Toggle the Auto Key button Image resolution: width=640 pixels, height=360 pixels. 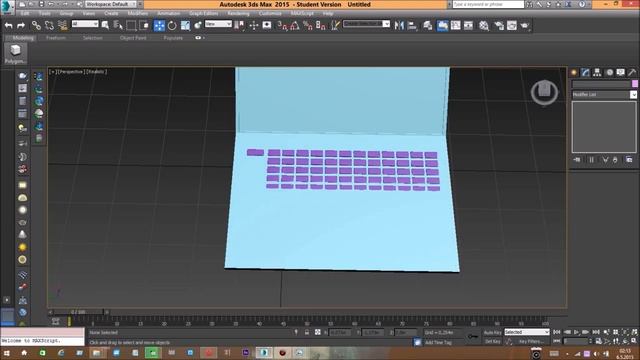click(493, 333)
